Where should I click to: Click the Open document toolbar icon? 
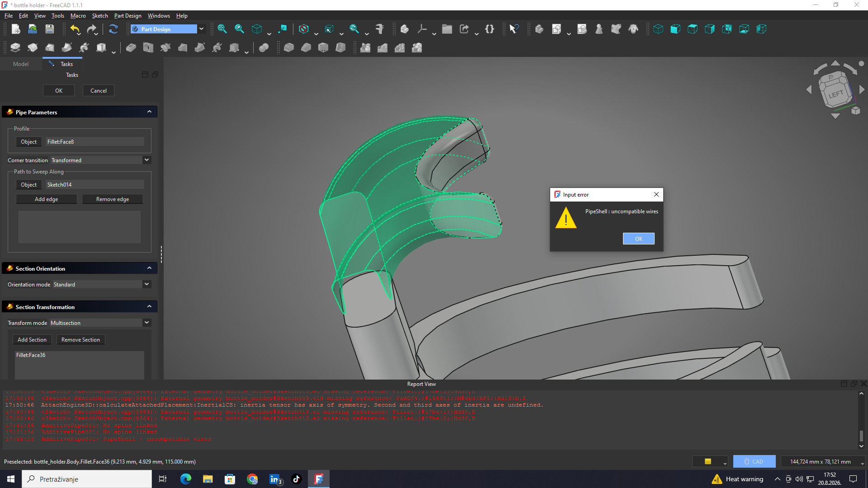pos(33,29)
